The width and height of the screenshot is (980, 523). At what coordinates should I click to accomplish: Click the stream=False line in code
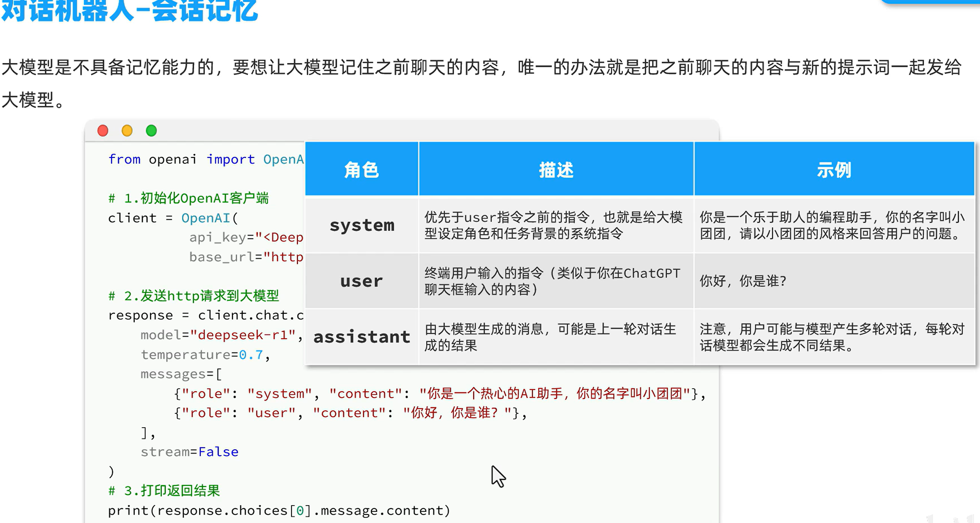point(189,452)
